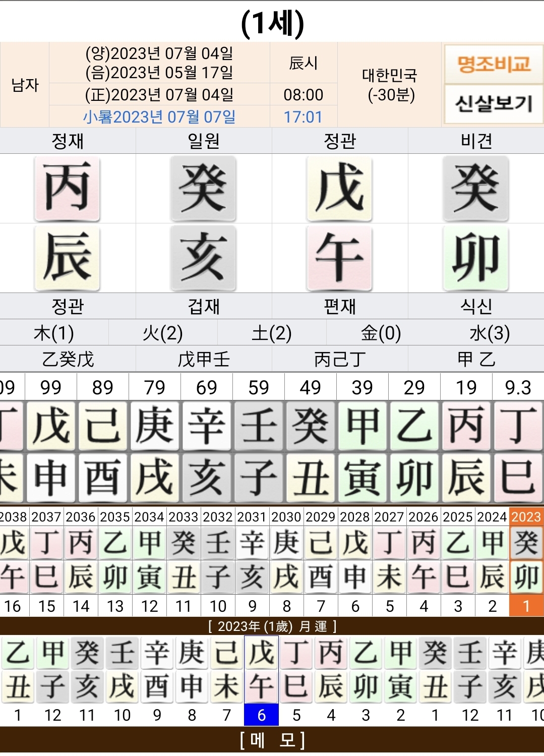
Task: Select the 木(1) element count
Action: coord(54,333)
